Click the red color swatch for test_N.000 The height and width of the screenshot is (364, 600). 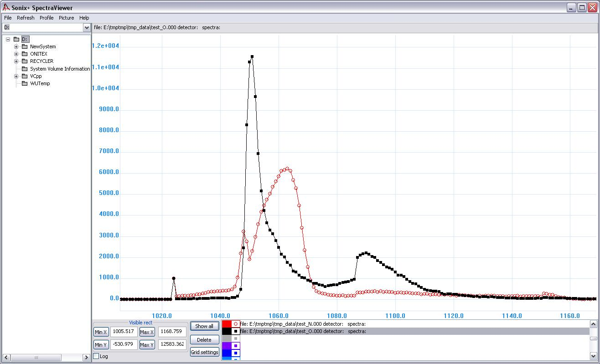click(227, 324)
